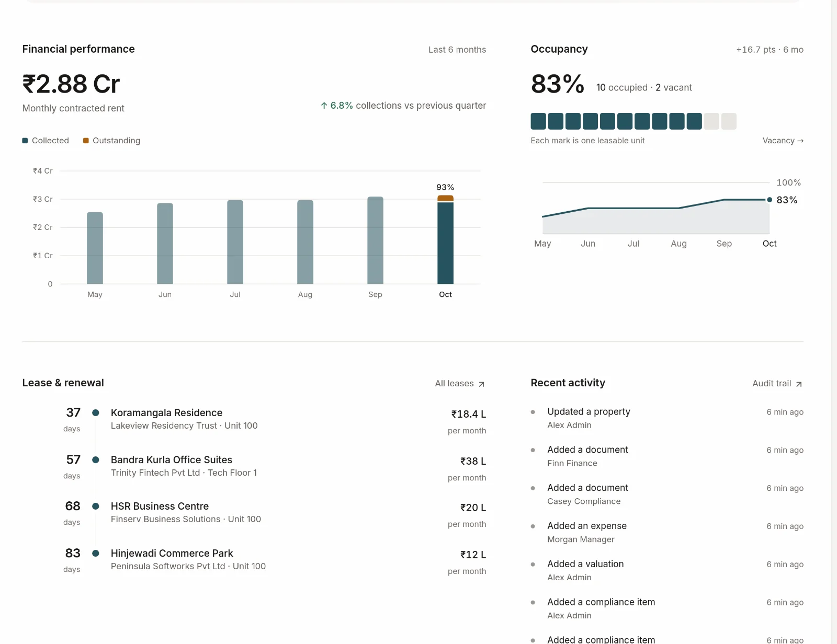Select the Jun bar in rent chart
837x644 pixels.
coord(165,244)
